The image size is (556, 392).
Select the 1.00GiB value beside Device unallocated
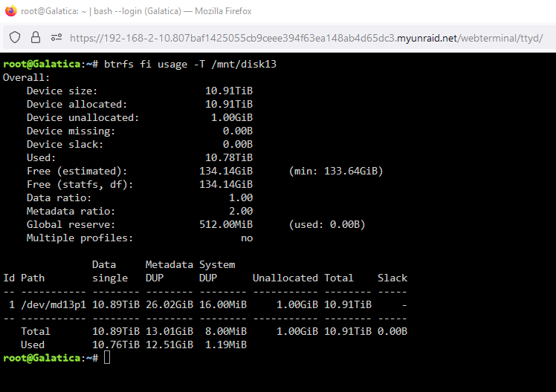click(x=232, y=117)
